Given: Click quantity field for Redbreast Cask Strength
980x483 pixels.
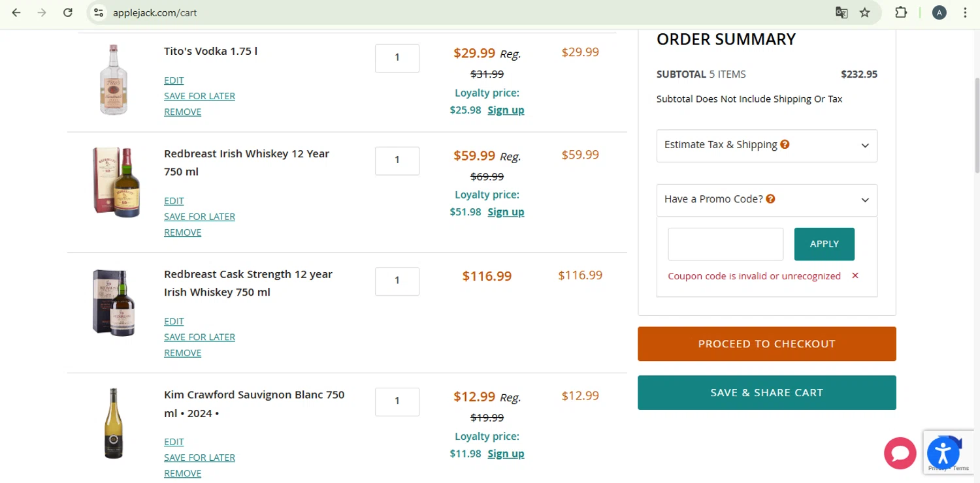Looking at the screenshot, I should [x=397, y=281].
